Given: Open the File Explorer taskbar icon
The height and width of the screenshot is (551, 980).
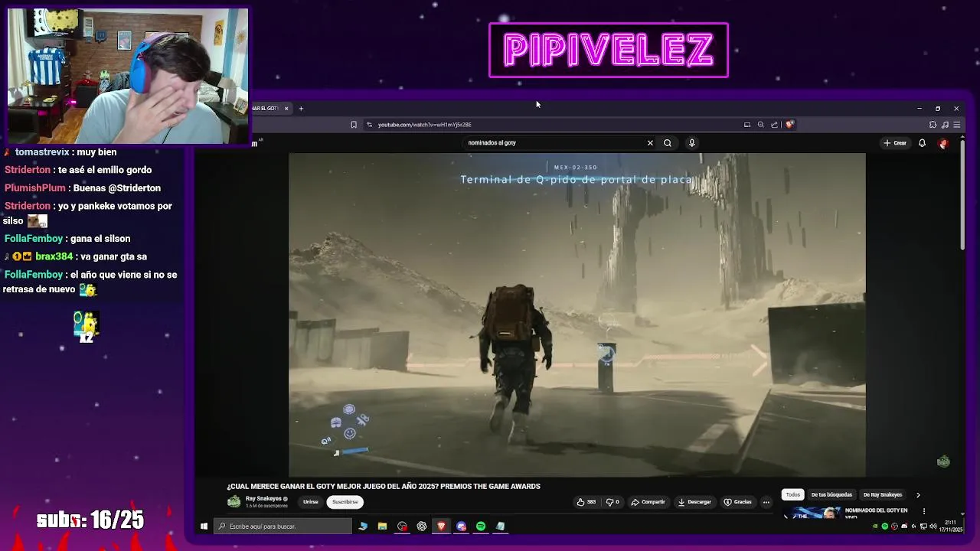Looking at the screenshot, I should click(382, 527).
